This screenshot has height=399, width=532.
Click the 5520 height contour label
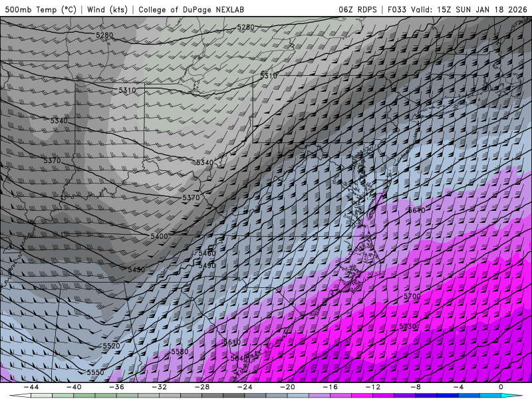111,346
